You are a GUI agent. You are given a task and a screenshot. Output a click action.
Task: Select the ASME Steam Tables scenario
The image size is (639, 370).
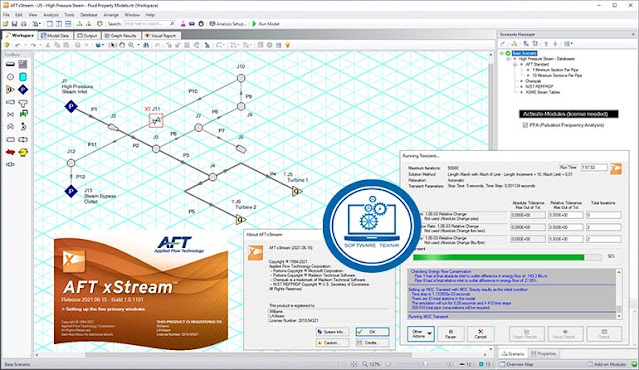tap(542, 92)
